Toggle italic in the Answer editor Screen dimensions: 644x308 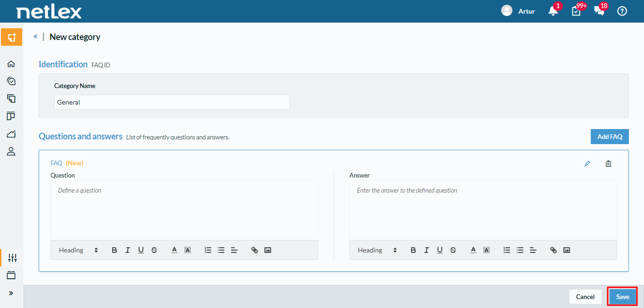(427, 250)
